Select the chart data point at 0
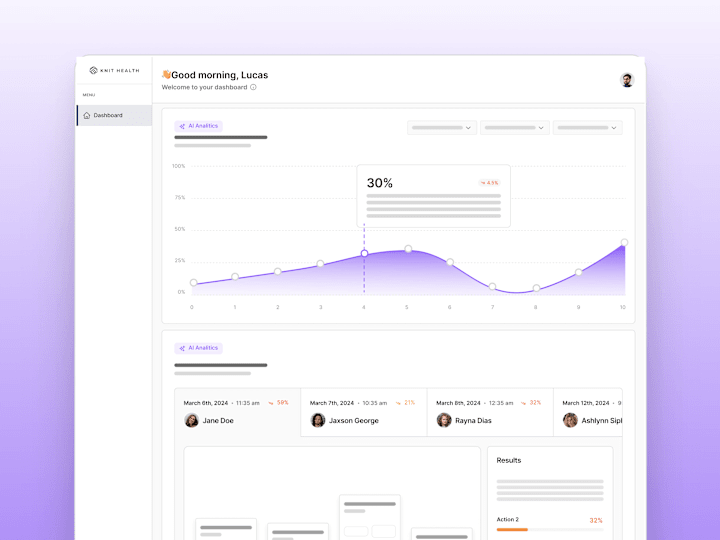 [194, 282]
